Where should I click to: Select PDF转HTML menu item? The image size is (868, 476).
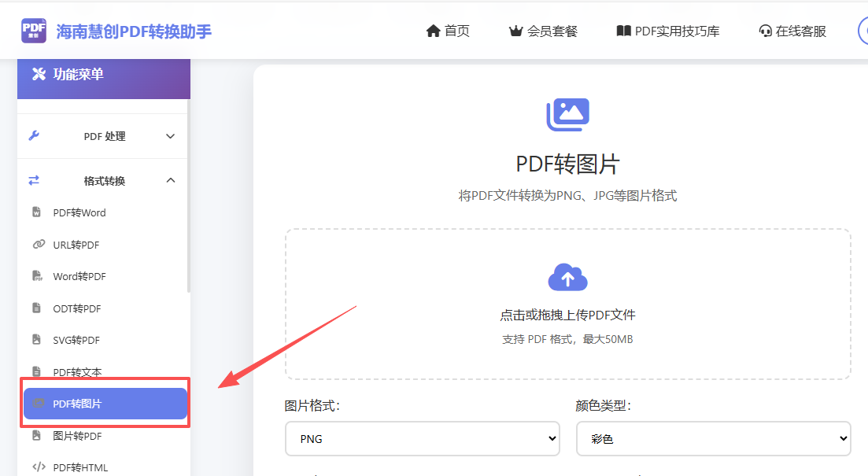pos(104,467)
